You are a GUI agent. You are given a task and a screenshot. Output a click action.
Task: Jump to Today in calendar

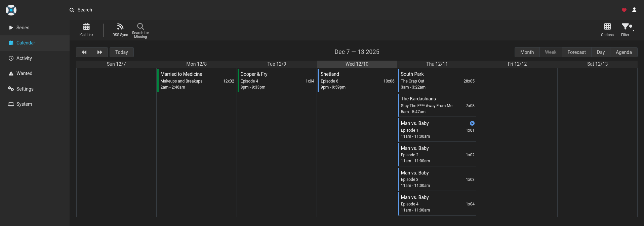(x=121, y=52)
